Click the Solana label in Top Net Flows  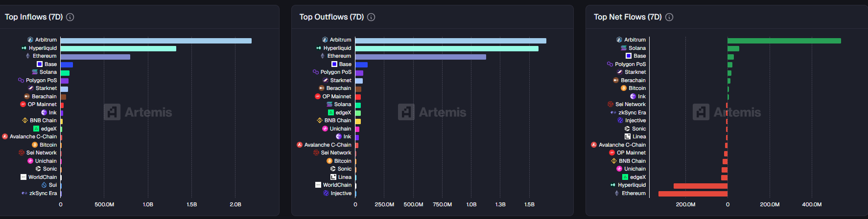click(637, 48)
